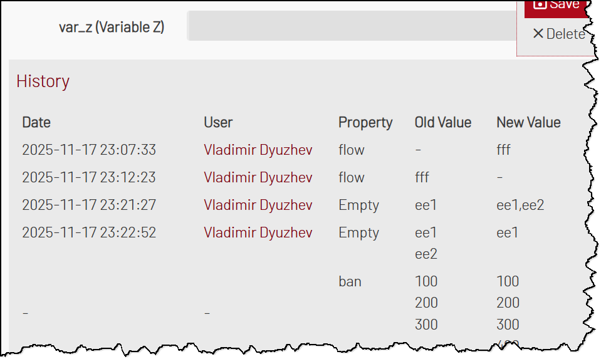Click the Delete button label
606x364 pixels.
pyautogui.click(x=565, y=34)
